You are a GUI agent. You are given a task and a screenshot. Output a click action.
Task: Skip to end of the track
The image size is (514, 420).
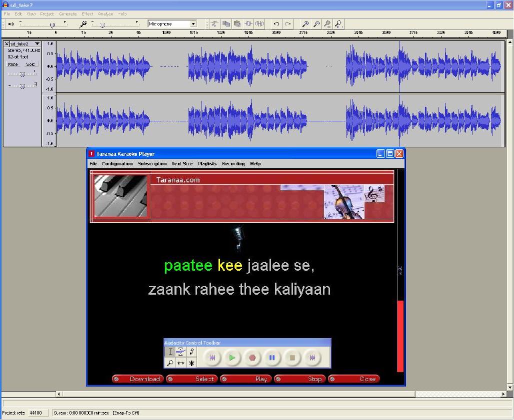312,358
